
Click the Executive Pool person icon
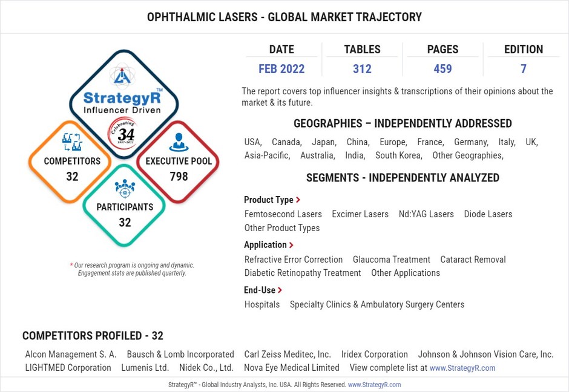tap(179, 142)
